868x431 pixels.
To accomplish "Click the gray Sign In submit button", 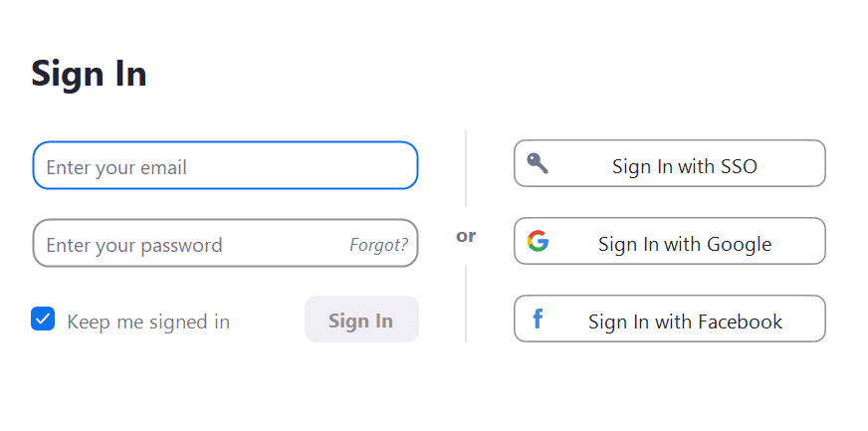I will tap(361, 320).
